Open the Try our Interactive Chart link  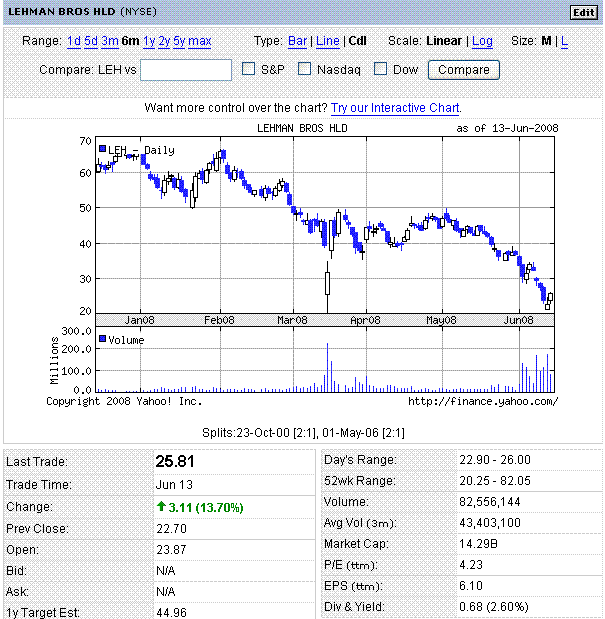click(x=396, y=107)
